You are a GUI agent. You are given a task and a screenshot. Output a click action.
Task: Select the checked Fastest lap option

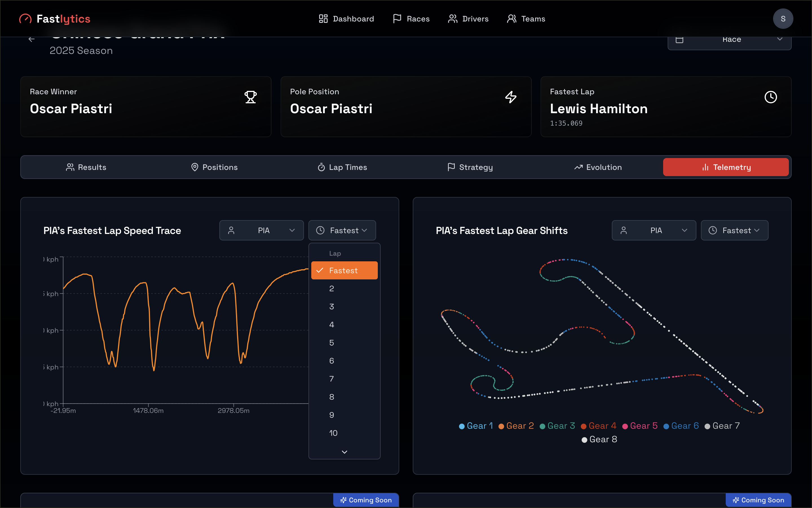point(344,270)
